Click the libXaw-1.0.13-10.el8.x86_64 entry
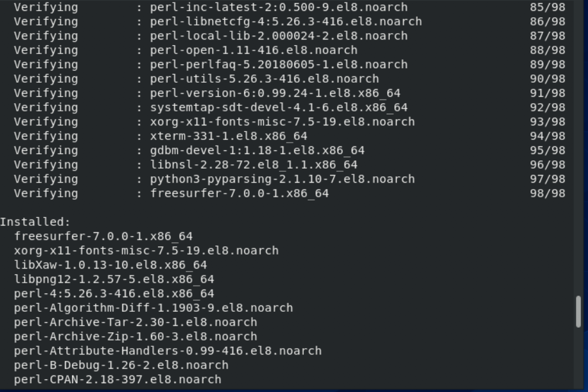Viewport: 588px width, 392px height. [x=110, y=265]
